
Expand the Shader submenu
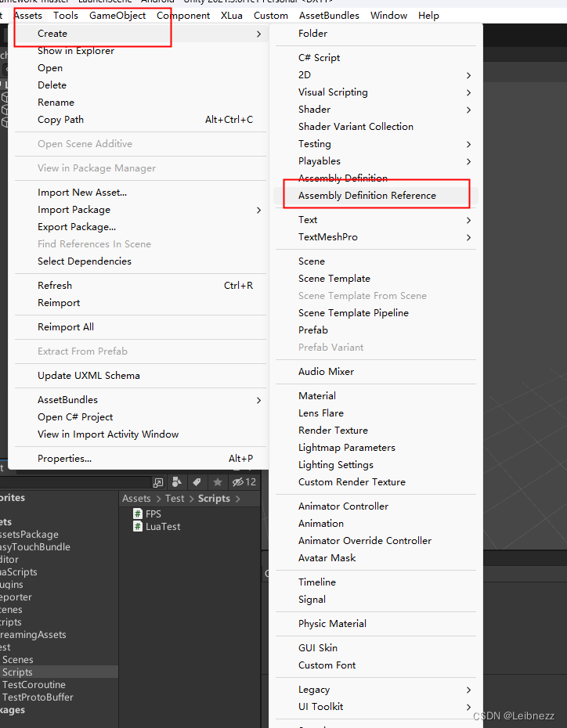pyautogui.click(x=376, y=109)
